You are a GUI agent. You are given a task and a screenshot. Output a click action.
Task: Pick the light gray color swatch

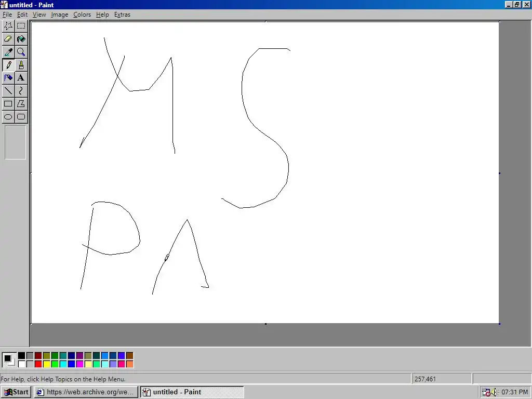[30, 364]
